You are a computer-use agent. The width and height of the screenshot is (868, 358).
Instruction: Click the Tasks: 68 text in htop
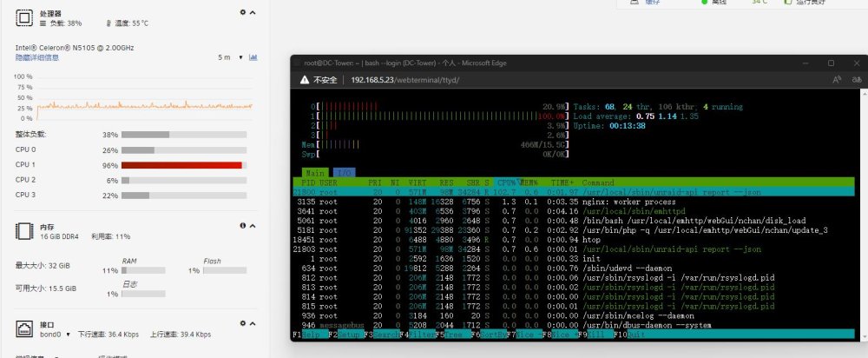point(595,107)
